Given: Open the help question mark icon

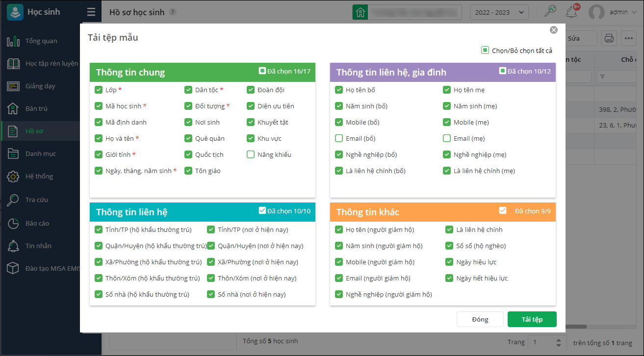Looking at the screenshot, I should coord(172,12).
